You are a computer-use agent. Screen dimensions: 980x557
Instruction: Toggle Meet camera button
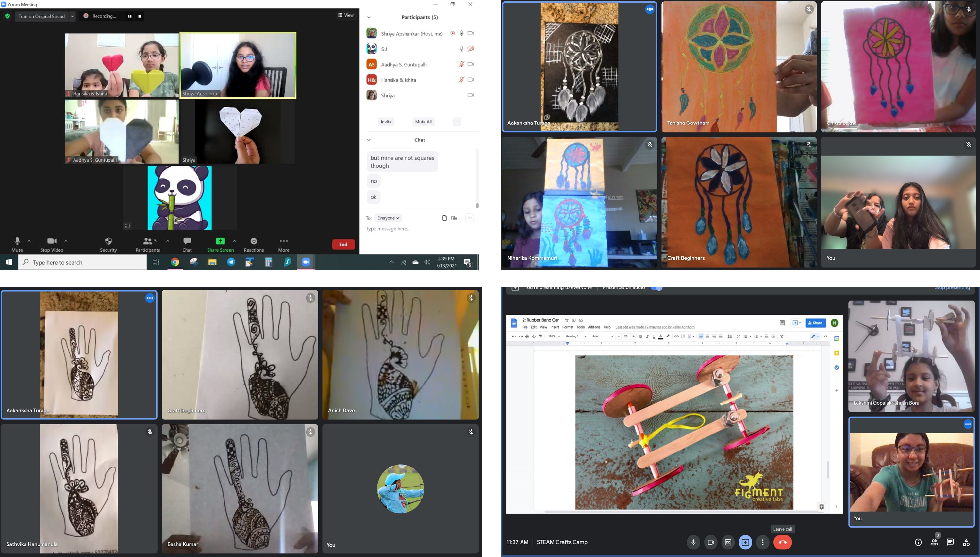(x=711, y=542)
